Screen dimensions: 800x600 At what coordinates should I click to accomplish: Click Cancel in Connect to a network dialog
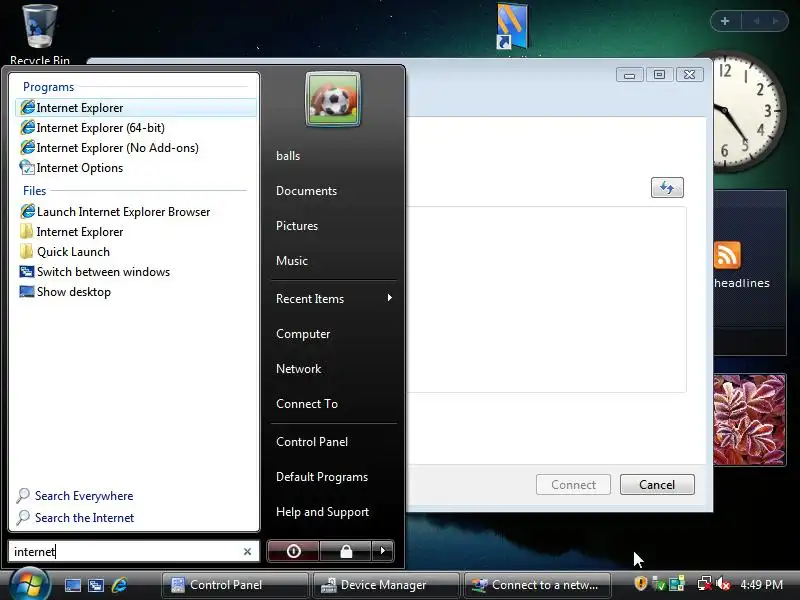coord(657,485)
